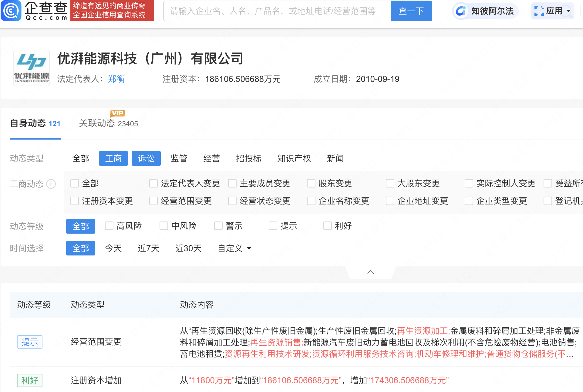Click the 提示 tag in first row

[30, 342]
